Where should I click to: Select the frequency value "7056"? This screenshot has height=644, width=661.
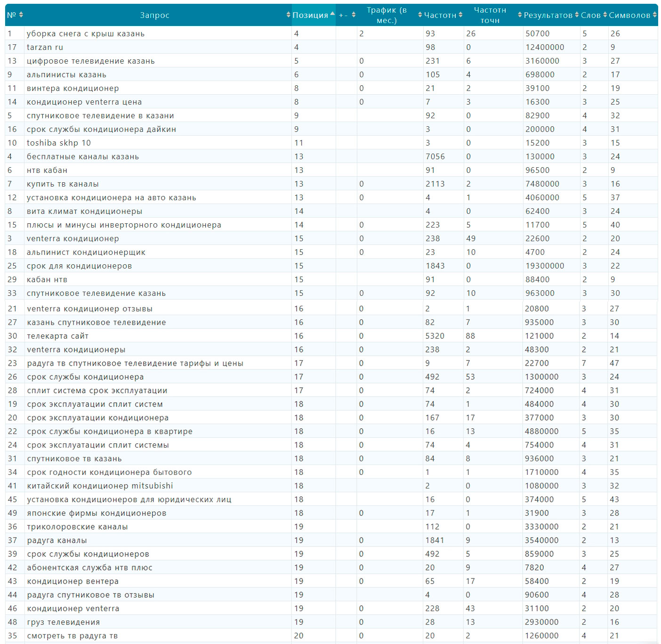click(x=435, y=156)
